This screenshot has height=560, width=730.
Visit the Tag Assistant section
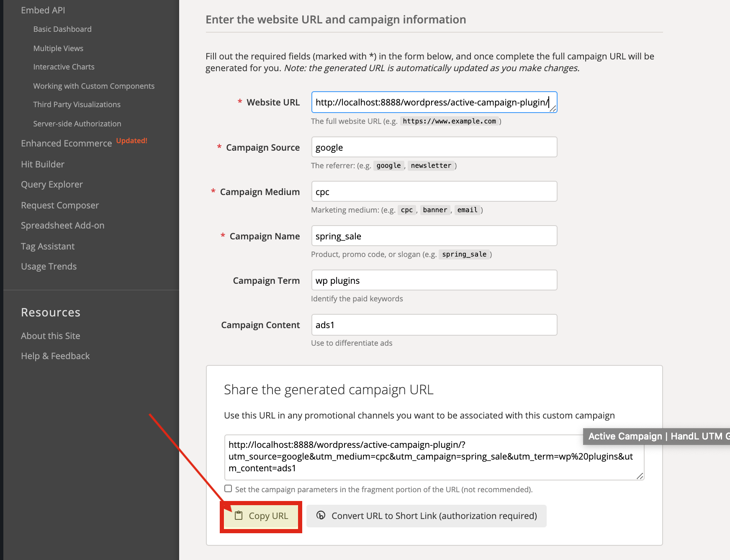click(x=47, y=246)
